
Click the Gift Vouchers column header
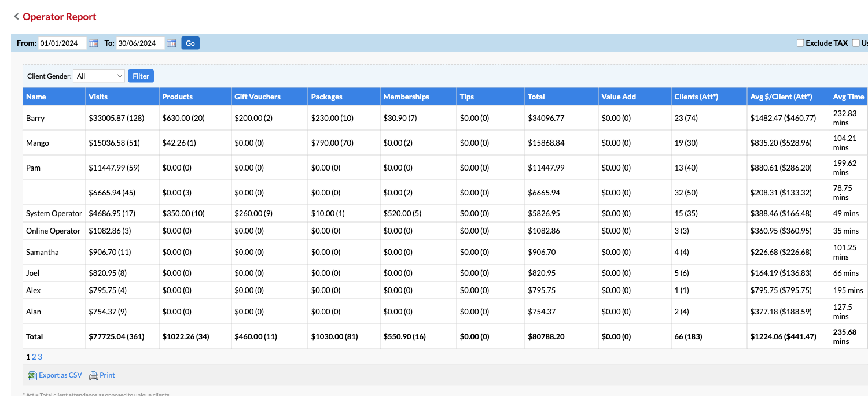pos(257,97)
